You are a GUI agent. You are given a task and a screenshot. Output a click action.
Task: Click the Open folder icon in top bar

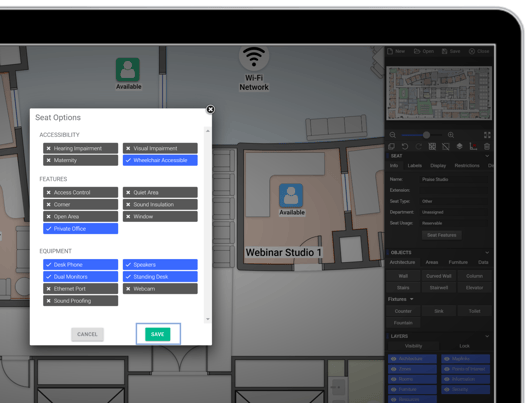pos(417,51)
